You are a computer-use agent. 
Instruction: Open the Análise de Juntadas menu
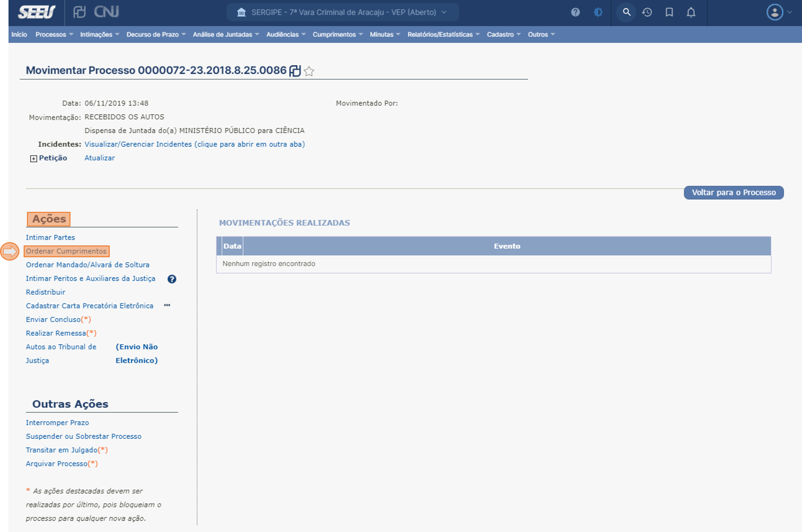(x=226, y=35)
